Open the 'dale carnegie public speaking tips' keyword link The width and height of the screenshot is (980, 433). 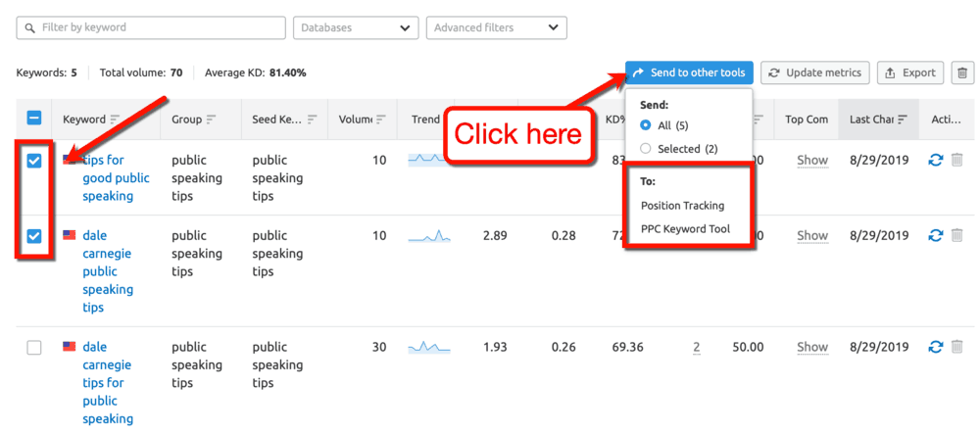tap(108, 271)
